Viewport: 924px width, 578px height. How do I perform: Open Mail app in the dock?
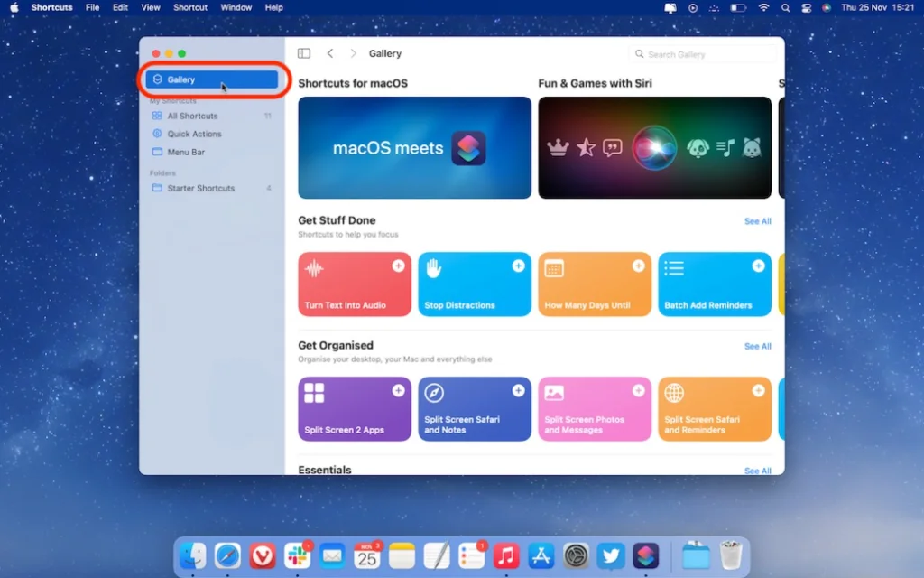point(332,555)
